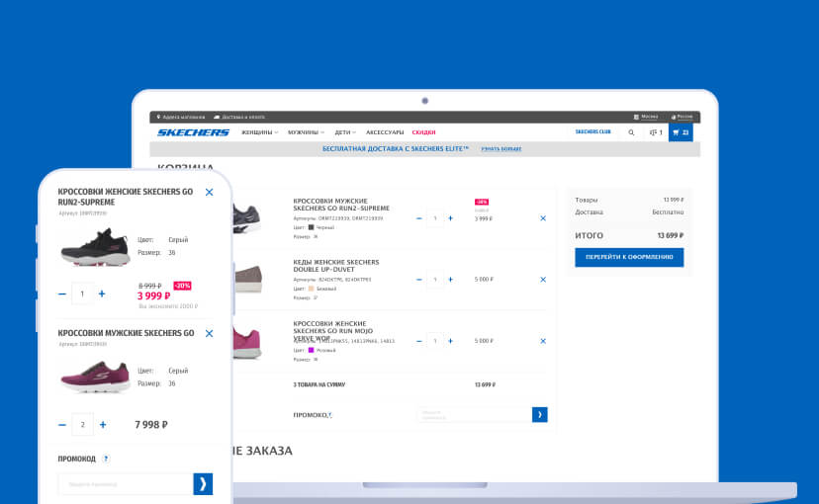Viewport: 819px width, 504px height.
Task: Remove Double Up-Duvet sneakers from cart
Action: pyautogui.click(x=542, y=280)
